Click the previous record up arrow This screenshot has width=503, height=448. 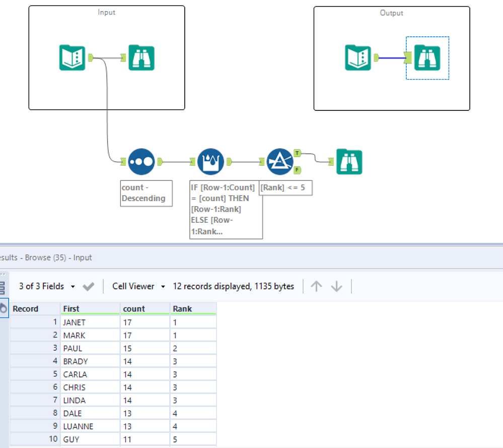[316, 286]
